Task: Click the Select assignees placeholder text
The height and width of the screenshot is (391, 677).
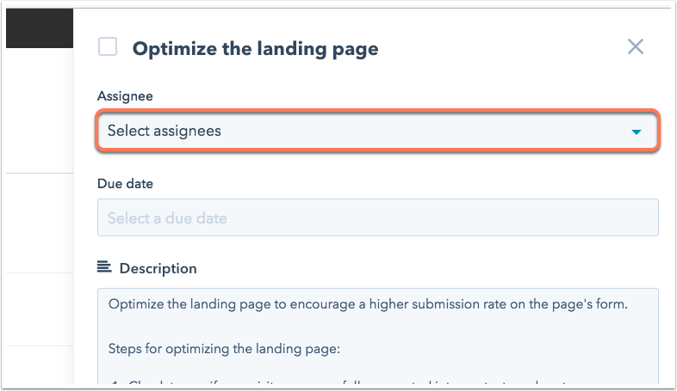Action: tap(164, 131)
